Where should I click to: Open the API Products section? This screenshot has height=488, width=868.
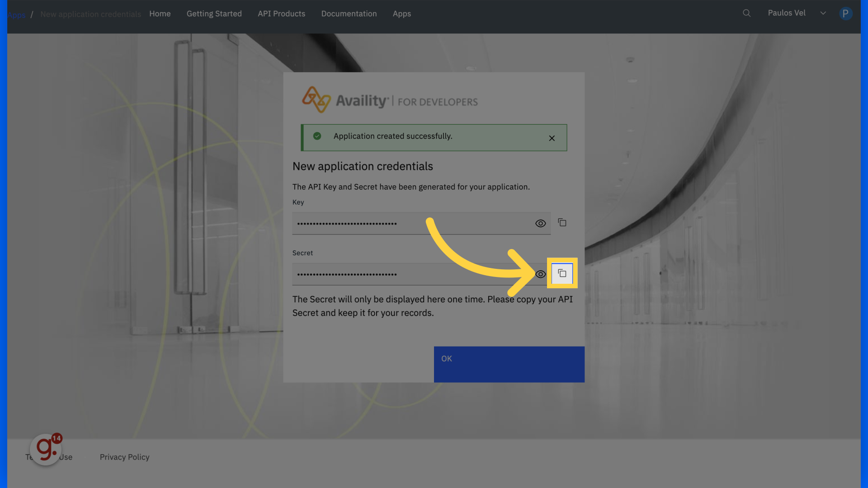[281, 14]
